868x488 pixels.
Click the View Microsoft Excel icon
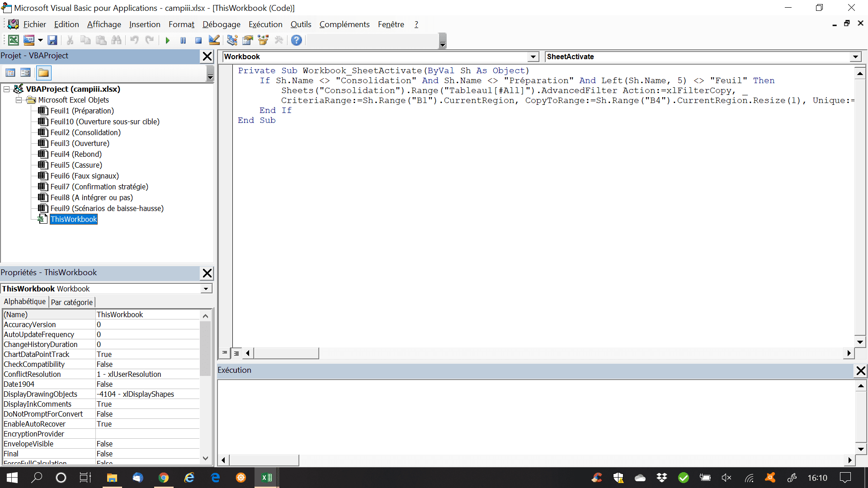(x=14, y=40)
